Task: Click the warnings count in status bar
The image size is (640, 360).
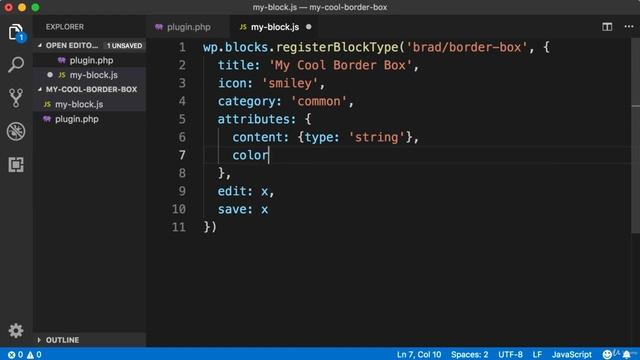Action: pyautogui.click(x=34, y=354)
